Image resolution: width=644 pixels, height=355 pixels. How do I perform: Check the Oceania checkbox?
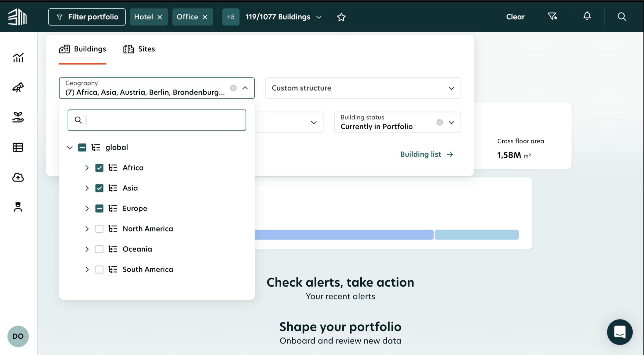click(99, 249)
